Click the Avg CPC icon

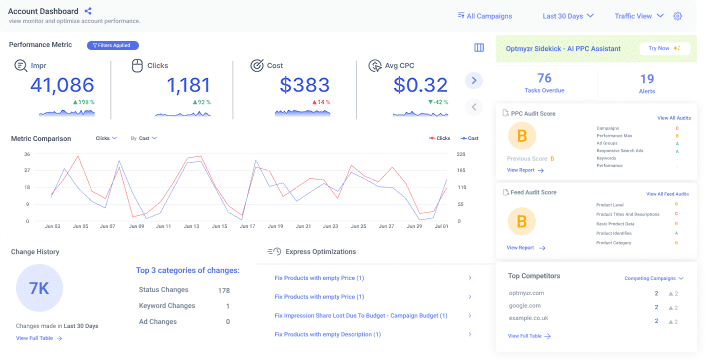[x=375, y=66]
